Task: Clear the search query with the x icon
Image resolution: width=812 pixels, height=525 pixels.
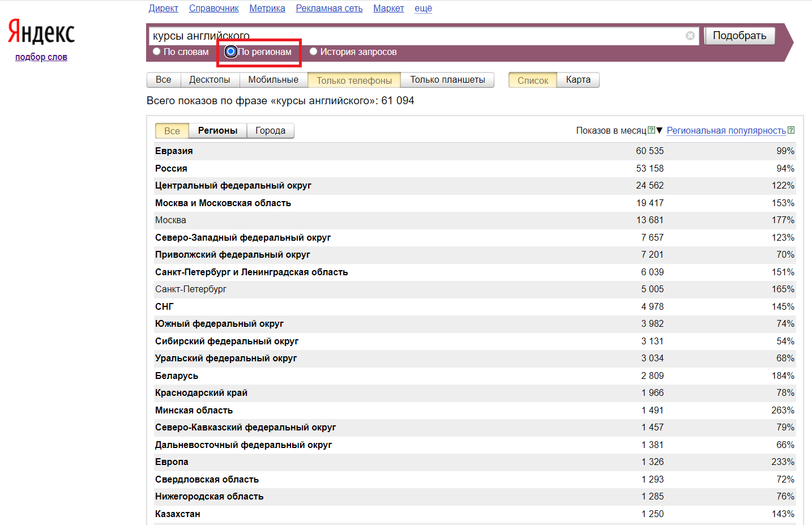Action: coord(690,36)
